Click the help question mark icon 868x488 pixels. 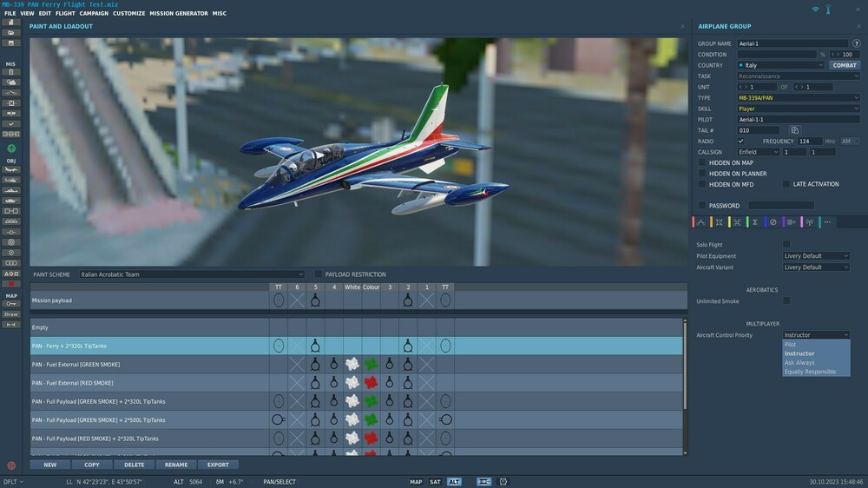point(857,43)
